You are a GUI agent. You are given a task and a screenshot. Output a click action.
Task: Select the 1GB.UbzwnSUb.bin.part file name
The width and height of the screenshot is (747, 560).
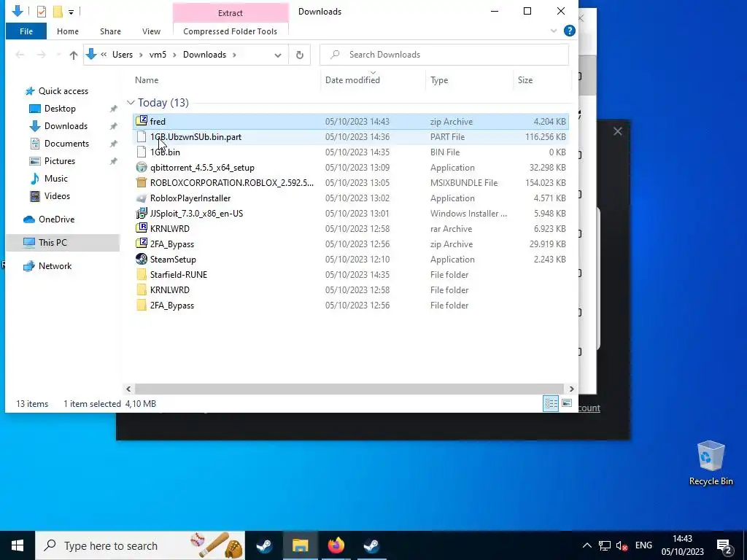tap(196, 136)
